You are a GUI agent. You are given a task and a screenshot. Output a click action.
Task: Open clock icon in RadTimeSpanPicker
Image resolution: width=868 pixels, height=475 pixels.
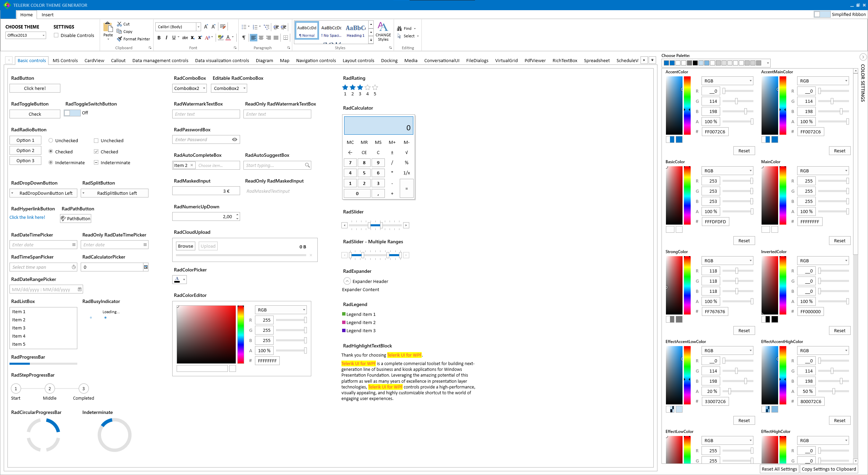pos(74,267)
